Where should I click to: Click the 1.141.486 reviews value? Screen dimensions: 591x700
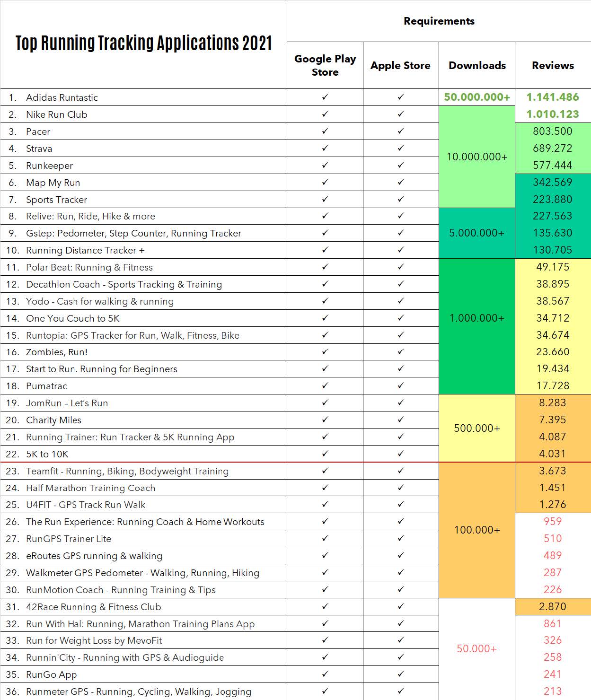pos(553,97)
